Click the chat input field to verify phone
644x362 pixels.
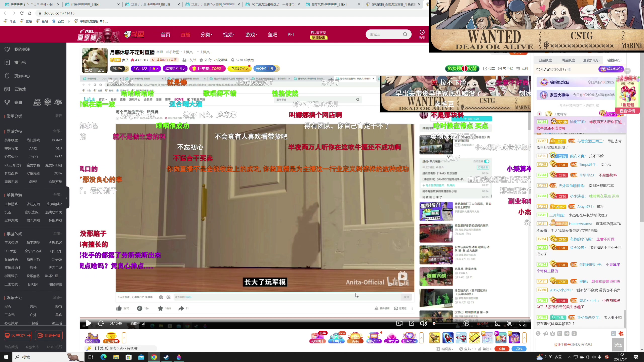[x=574, y=345]
